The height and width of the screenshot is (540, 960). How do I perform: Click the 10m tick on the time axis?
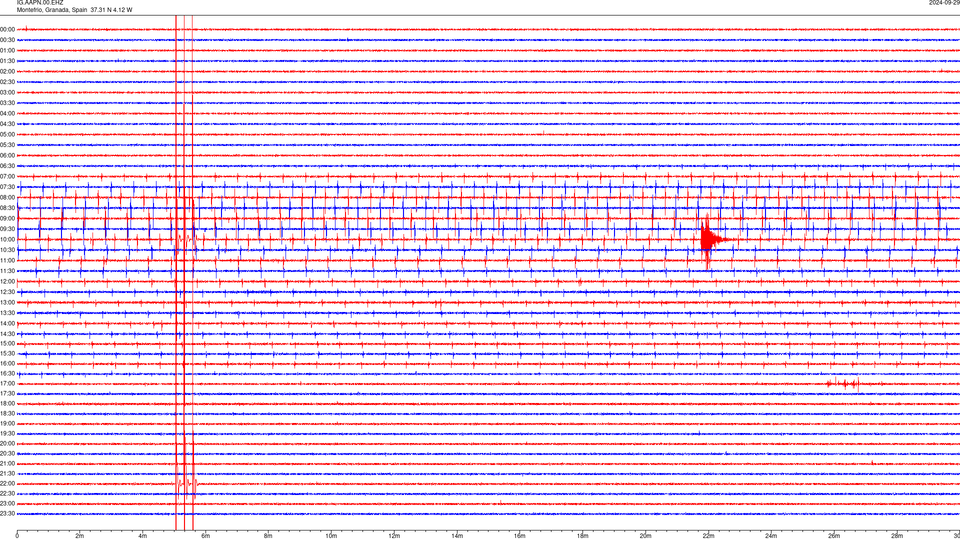pos(331,536)
